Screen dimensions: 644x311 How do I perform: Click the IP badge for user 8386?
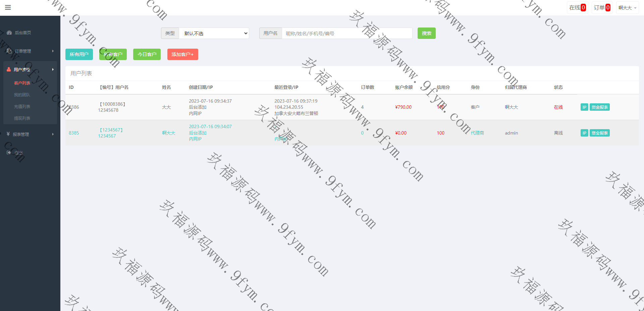(584, 107)
